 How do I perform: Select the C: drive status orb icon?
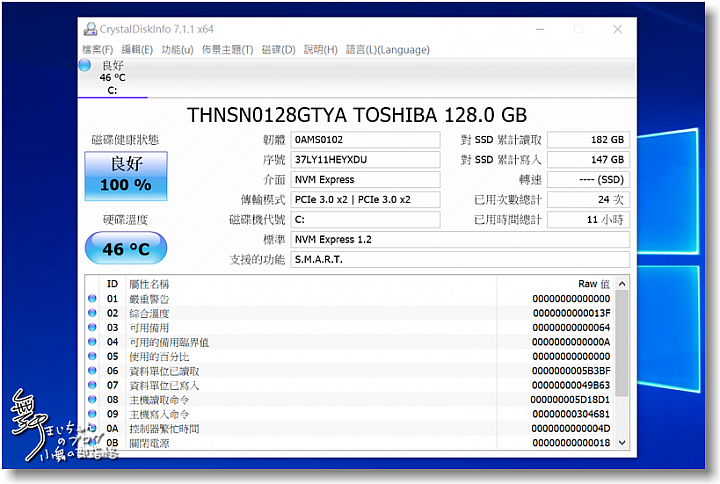(x=85, y=65)
